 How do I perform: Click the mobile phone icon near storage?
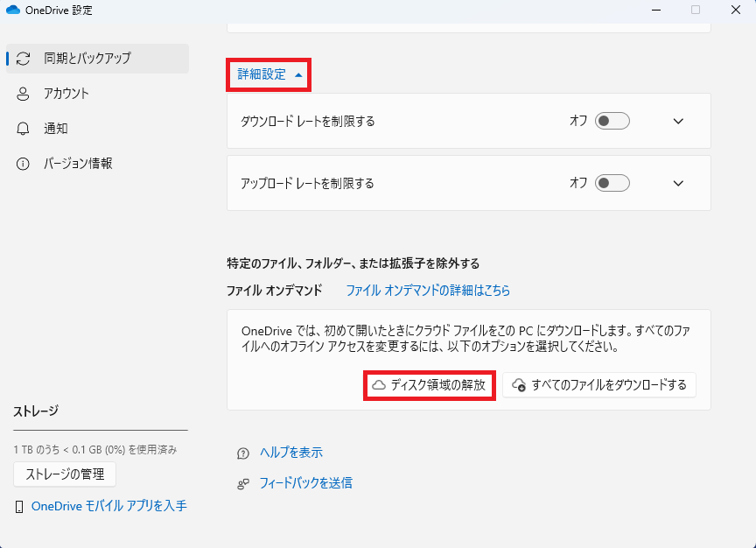[19, 507]
